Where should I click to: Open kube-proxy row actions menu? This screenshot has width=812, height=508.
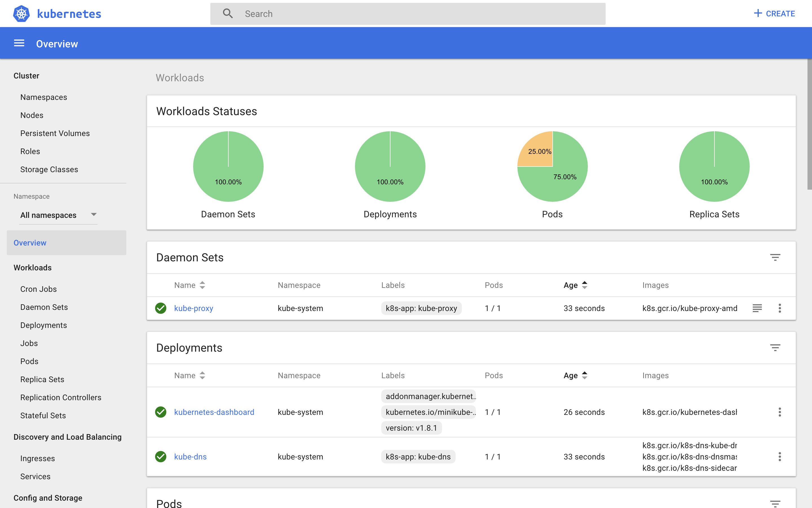click(x=780, y=308)
